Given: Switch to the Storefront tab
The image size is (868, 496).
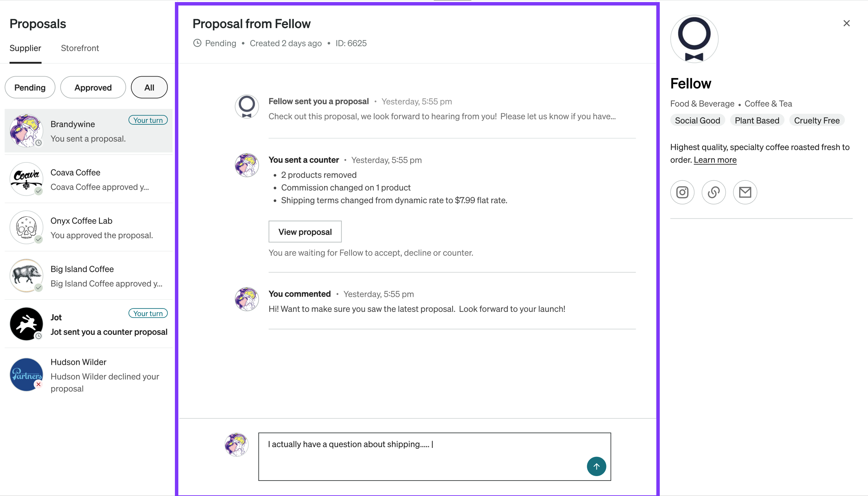Looking at the screenshot, I should click(80, 48).
